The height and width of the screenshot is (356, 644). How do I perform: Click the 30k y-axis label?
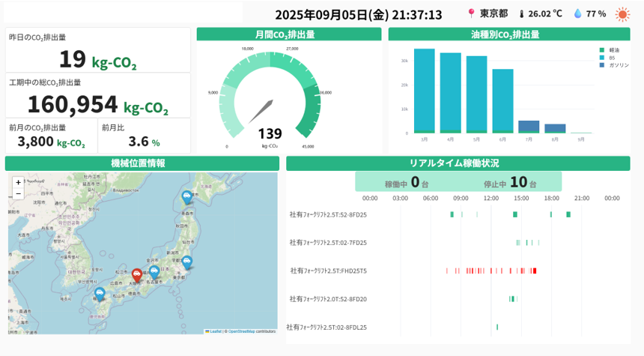pyautogui.click(x=404, y=61)
